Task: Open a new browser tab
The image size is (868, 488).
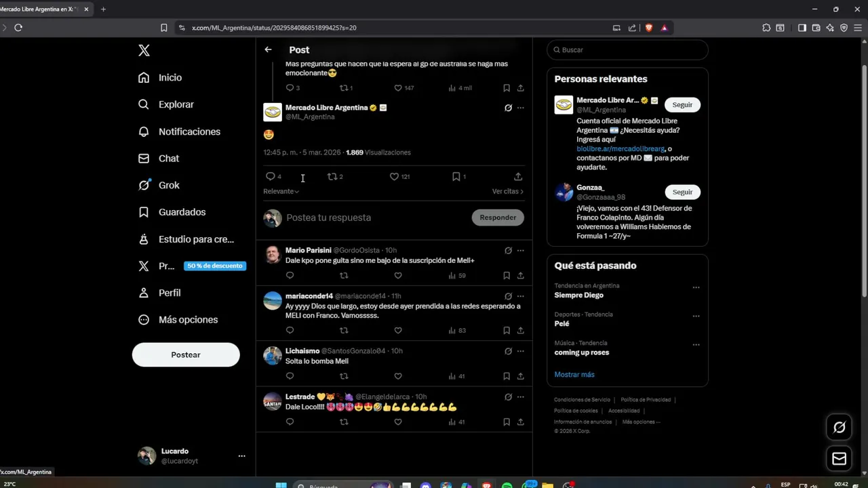Action: click(x=103, y=9)
